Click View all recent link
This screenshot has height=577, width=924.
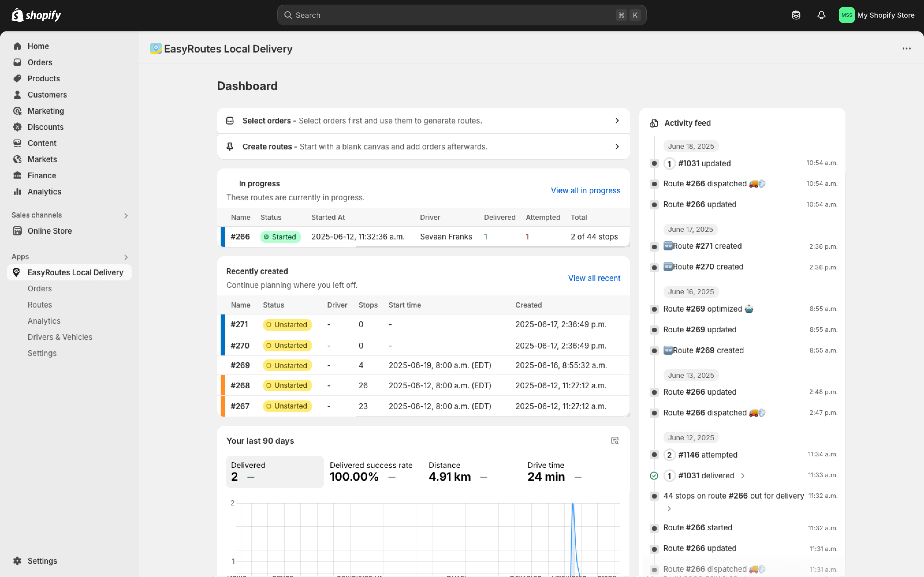[594, 278]
